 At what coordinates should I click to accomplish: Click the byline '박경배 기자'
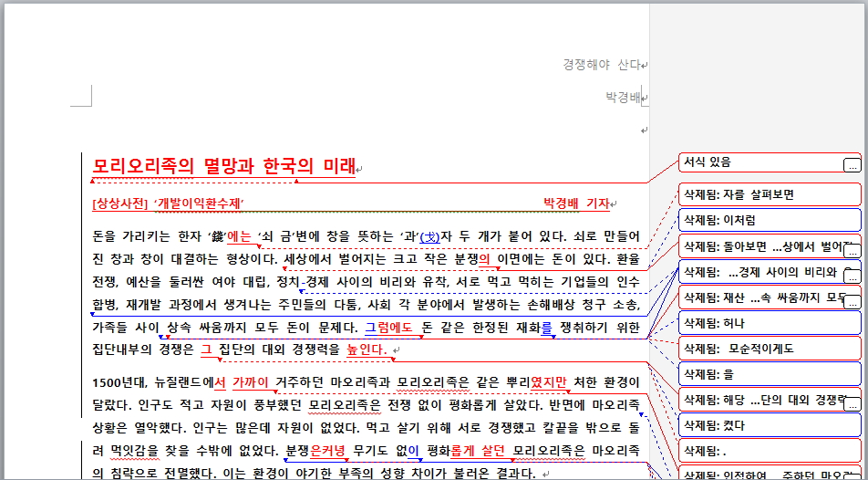point(575,203)
